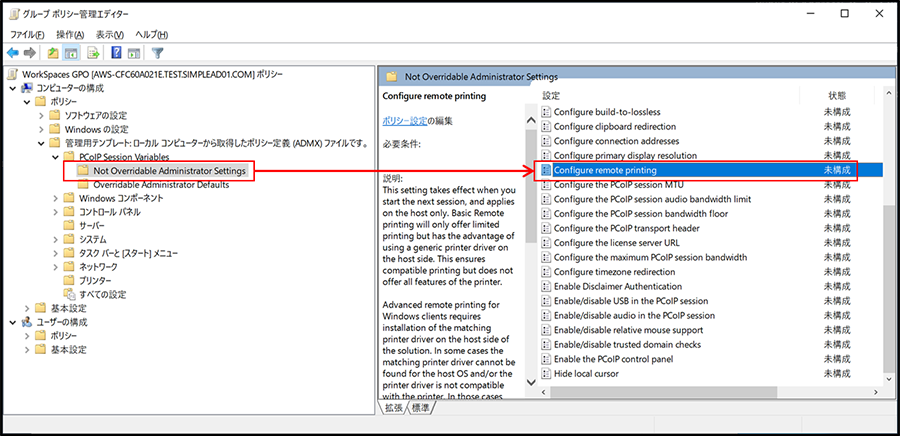Toggle the show/hide action pane icon
The image size is (900, 436).
tap(134, 53)
